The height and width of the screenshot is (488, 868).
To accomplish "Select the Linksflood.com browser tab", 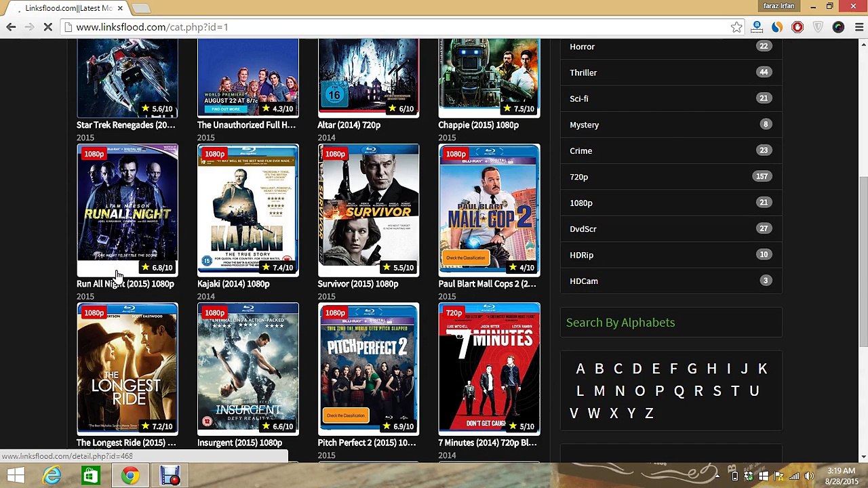I will 68,8.
